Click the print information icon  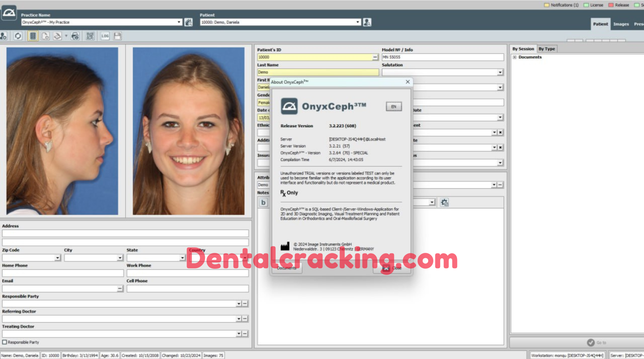click(x=75, y=36)
